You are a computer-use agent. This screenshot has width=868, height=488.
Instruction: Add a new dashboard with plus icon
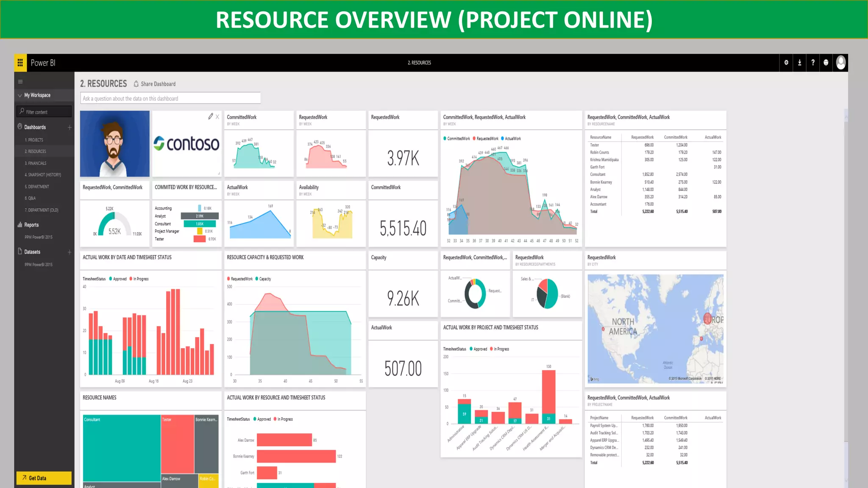(x=70, y=127)
